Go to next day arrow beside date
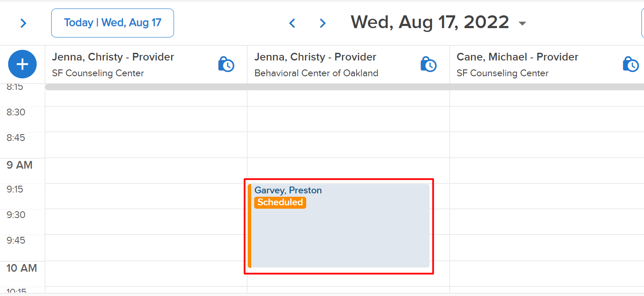Image resolution: width=644 pixels, height=296 pixels. coord(323,23)
